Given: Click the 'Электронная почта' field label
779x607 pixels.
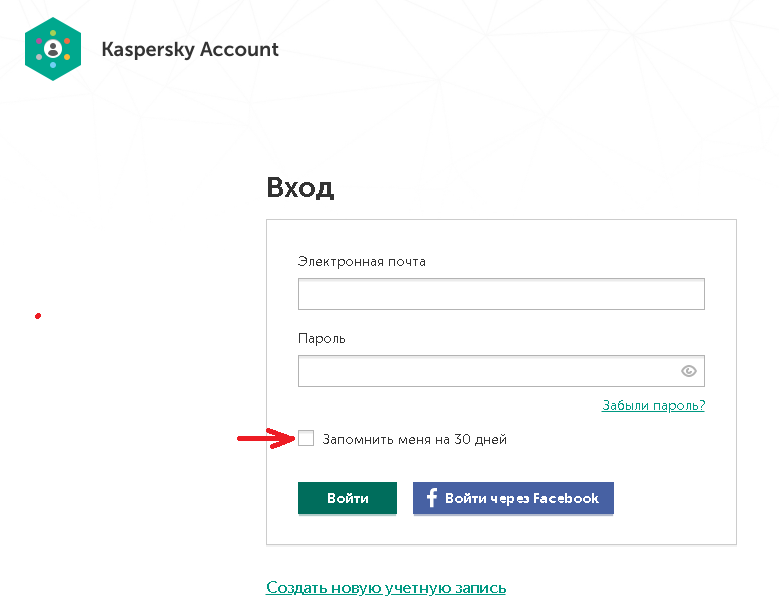Looking at the screenshot, I should click(x=361, y=262).
